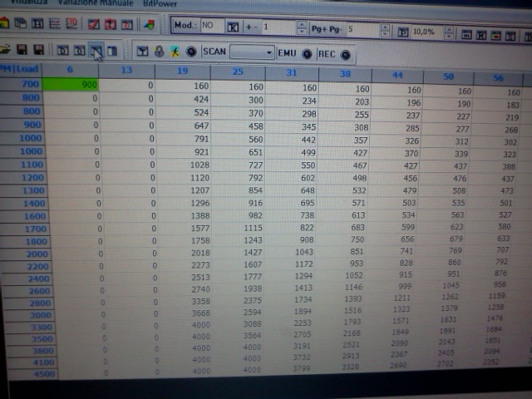Screen dimensions: 532x399
Task: Click the 10,0% percentage field
Action: [x=427, y=32]
